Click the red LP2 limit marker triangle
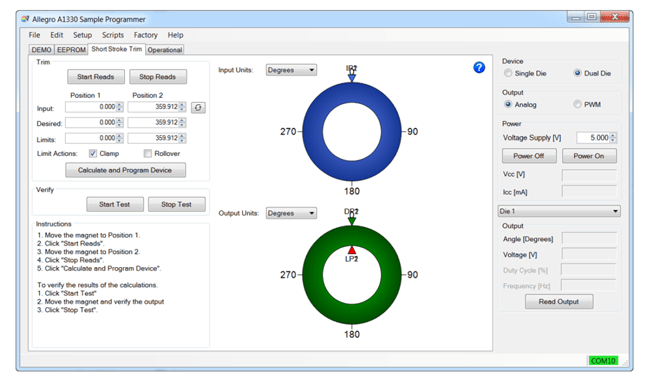650x379 pixels. click(352, 250)
